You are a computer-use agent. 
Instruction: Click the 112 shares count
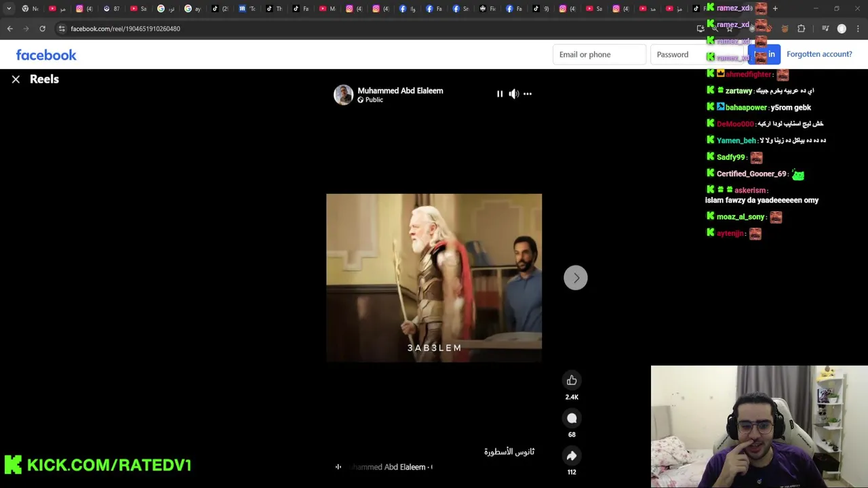[572, 472]
